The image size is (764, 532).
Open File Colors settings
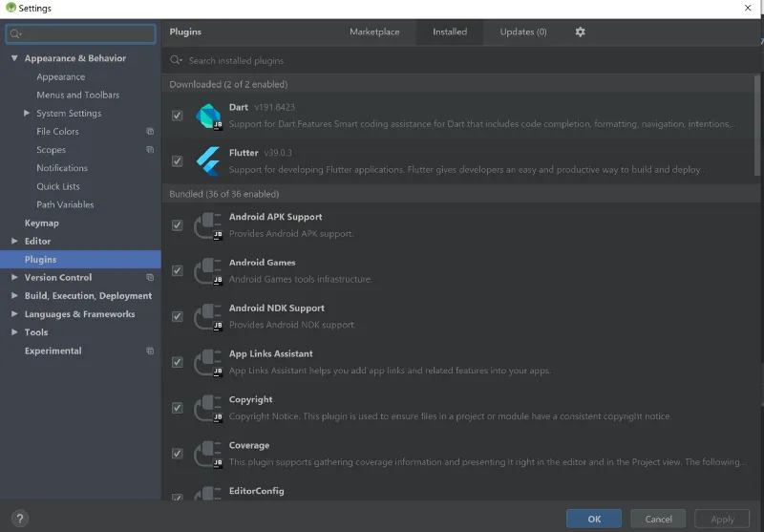[57, 132]
